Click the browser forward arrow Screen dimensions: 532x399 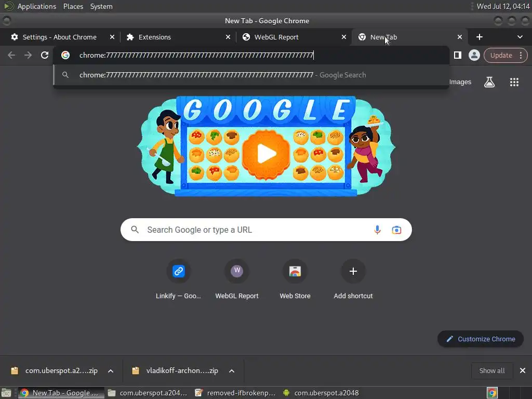[28, 55]
